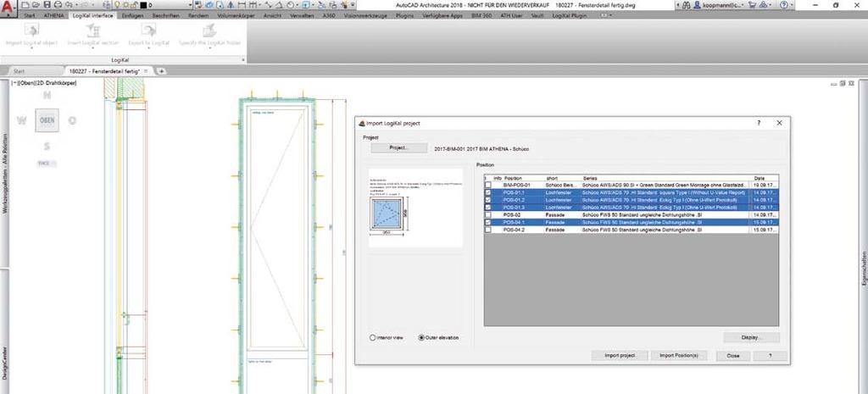Open the Volumenkörper ribbon tab
The height and width of the screenshot is (394, 868).
pyautogui.click(x=236, y=15)
